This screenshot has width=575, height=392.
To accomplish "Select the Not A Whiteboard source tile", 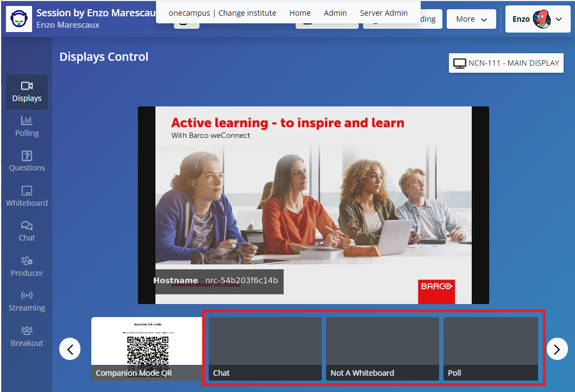I will [382, 349].
